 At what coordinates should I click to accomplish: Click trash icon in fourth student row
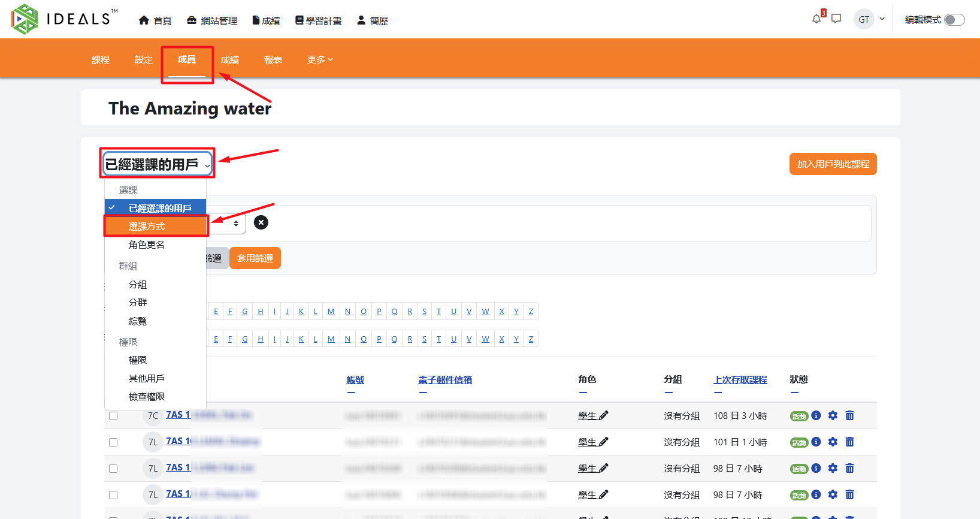tap(849, 494)
